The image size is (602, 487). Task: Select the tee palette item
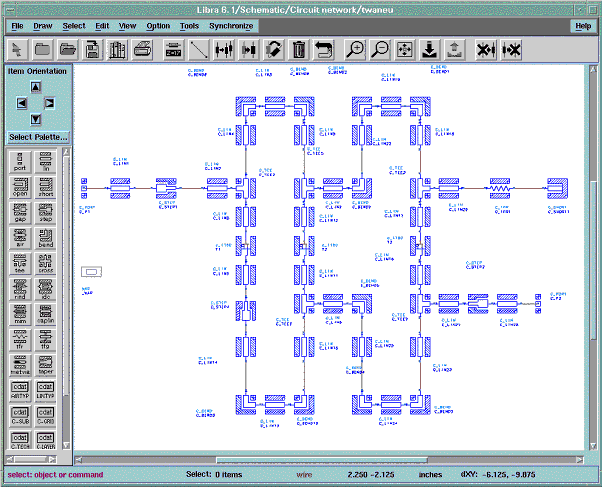(x=20, y=263)
